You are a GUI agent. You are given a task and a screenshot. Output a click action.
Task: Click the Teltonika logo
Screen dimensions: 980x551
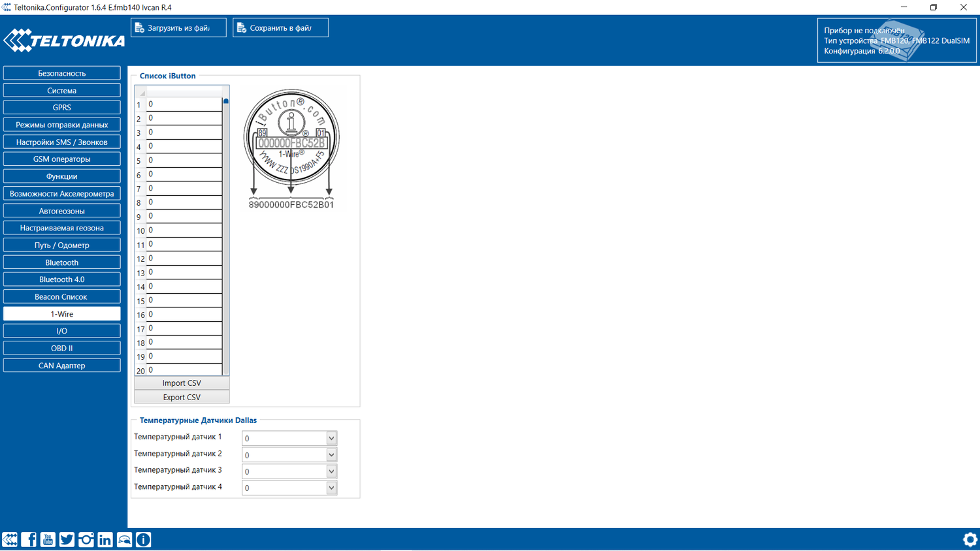[64, 40]
